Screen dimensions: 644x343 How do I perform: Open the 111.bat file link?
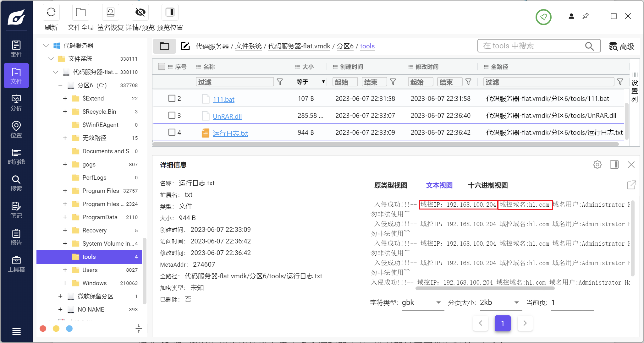(223, 100)
